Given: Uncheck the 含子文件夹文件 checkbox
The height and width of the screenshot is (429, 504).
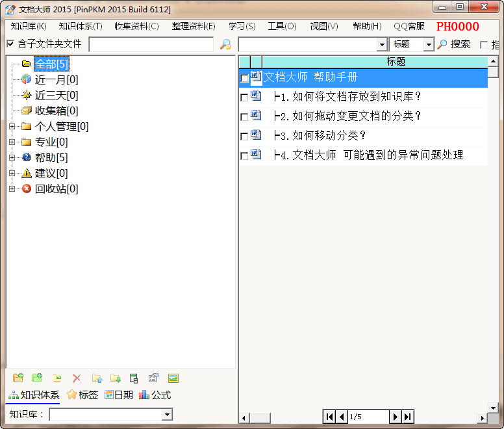Looking at the screenshot, I should (10, 44).
